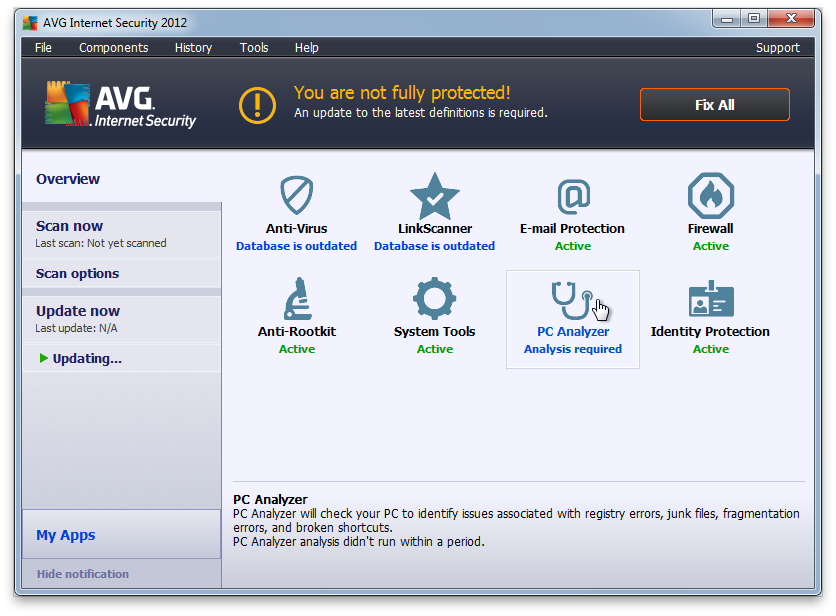The image size is (836, 616).
Task: Start Scan now from the sidebar
Action: (x=69, y=226)
